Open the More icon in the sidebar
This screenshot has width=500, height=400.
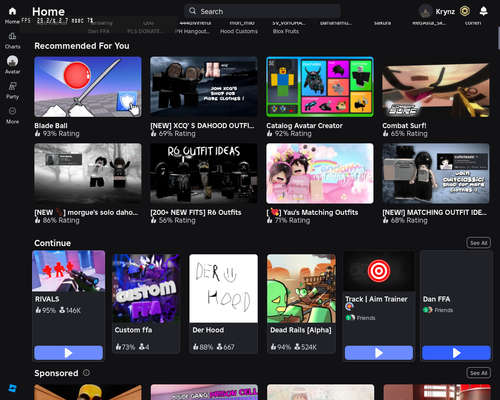[x=12, y=111]
